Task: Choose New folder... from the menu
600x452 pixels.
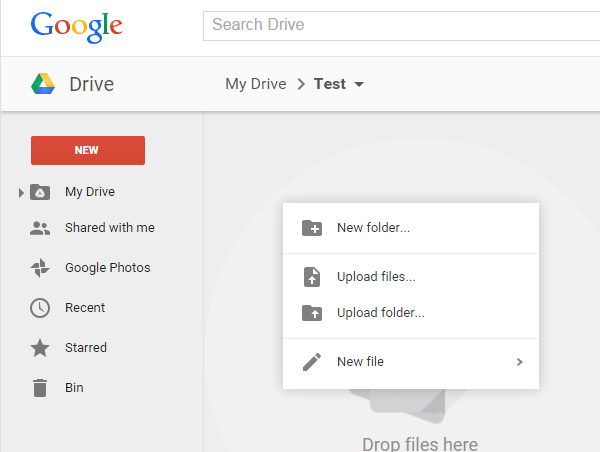Action: coord(411,228)
